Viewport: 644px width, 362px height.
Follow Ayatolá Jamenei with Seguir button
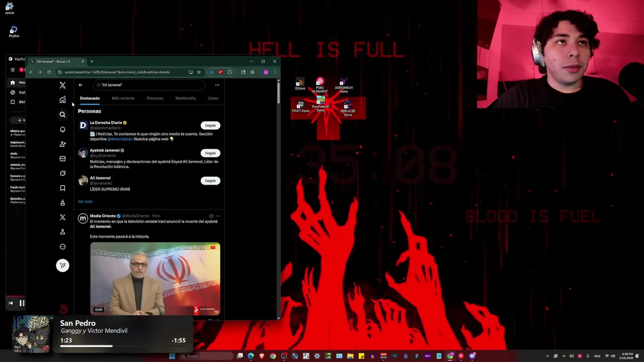click(210, 153)
